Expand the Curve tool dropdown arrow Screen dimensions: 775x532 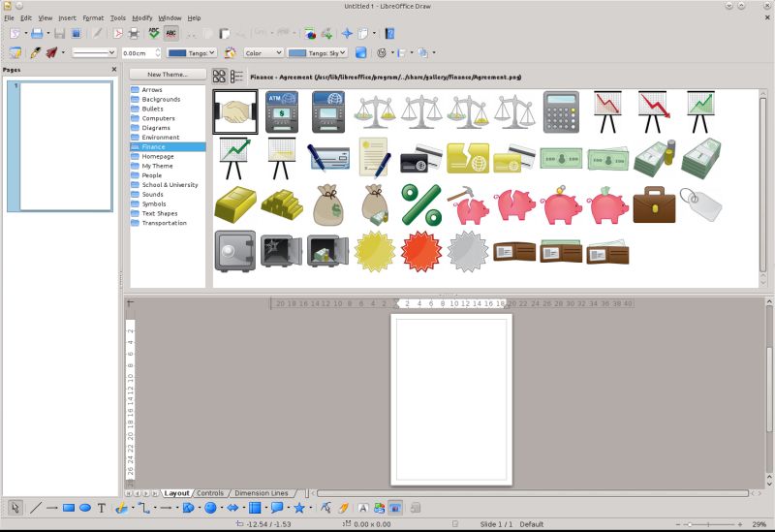click(x=133, y=508)
